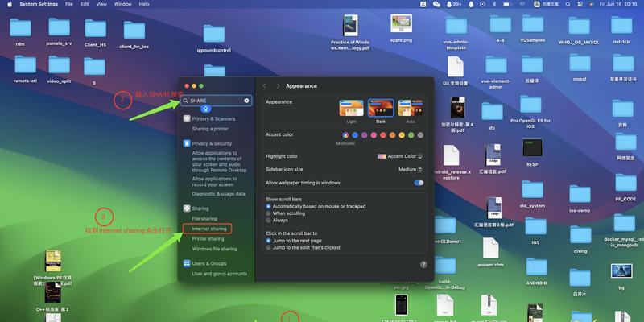This screenshot has height=322, width=644.
Task: Choose the Light appearance thumbnail
Action: pyautogui.click(x=351, y=108)
